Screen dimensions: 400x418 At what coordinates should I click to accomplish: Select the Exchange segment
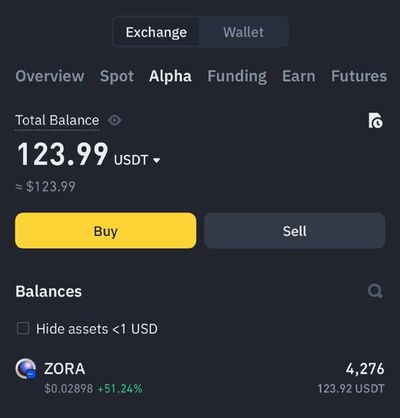tap(156, 32)
